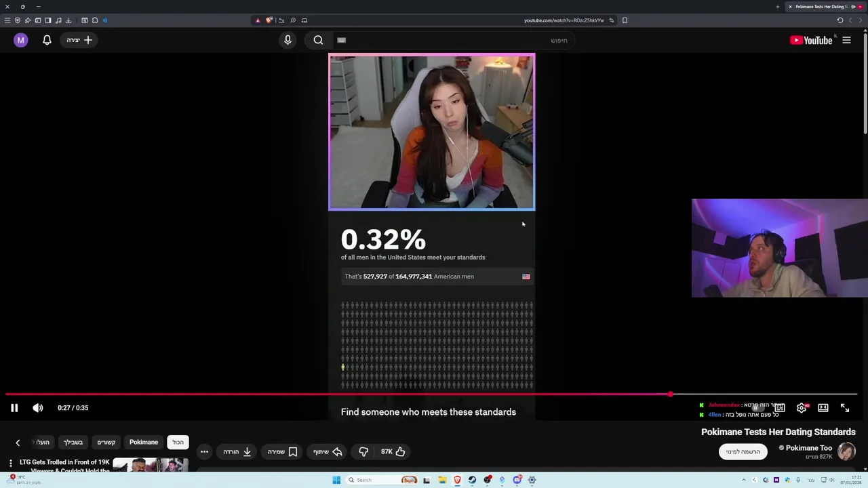Open the Pokimane Too channel avatar
Image resolution: width=868 pixels, height=488 pixels.
pyautogui.click(x=846, y=451)
